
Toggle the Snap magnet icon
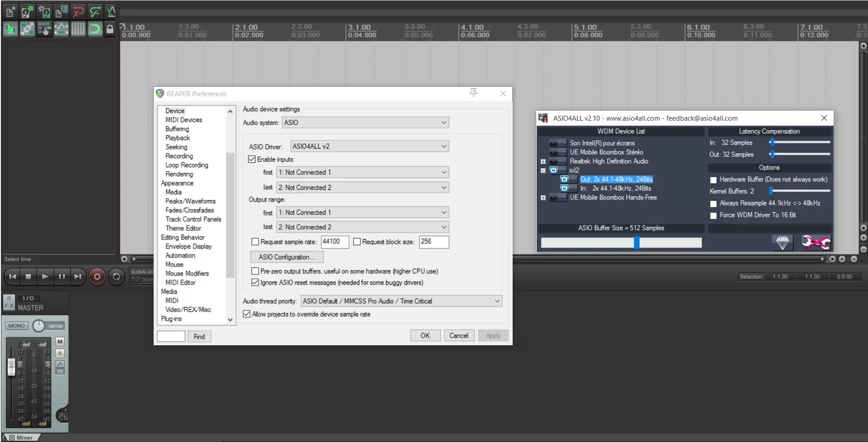[94, 29]
